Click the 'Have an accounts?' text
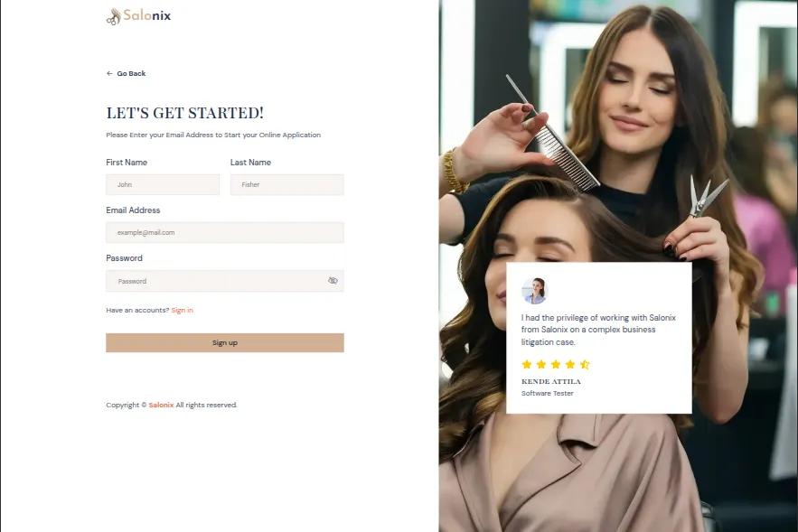 coord(137,310)
